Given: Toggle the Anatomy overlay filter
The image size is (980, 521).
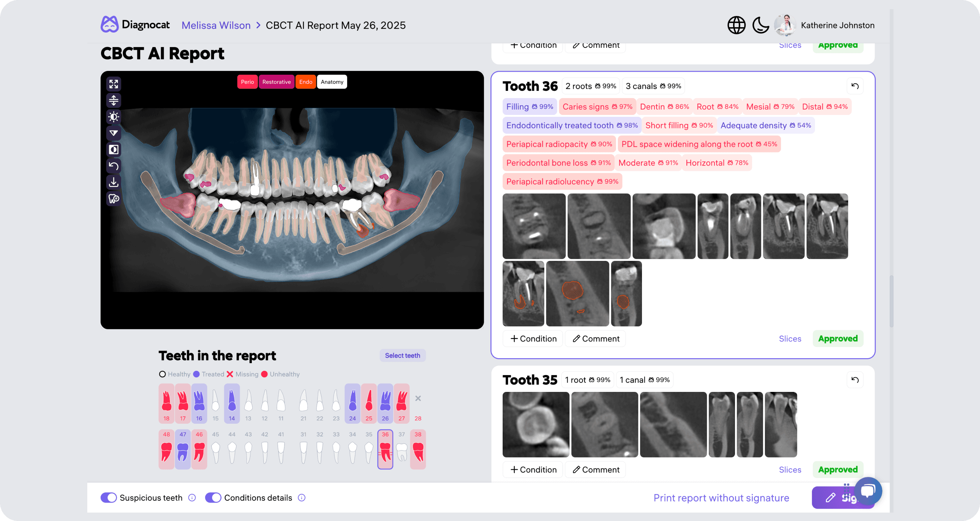Looking at the screenshot, I should 332,82.
